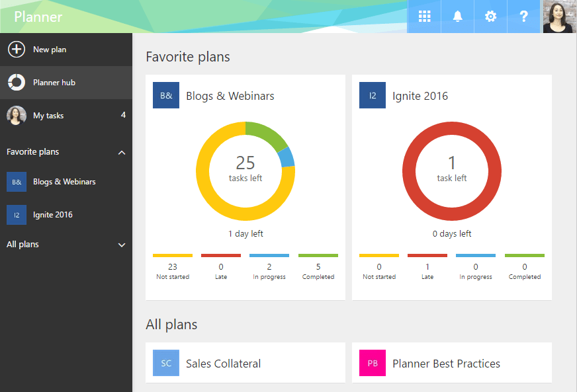Collapse Favorite plans section in sidebar
This screenshot has height=392, width=577.
click(122, 152)
